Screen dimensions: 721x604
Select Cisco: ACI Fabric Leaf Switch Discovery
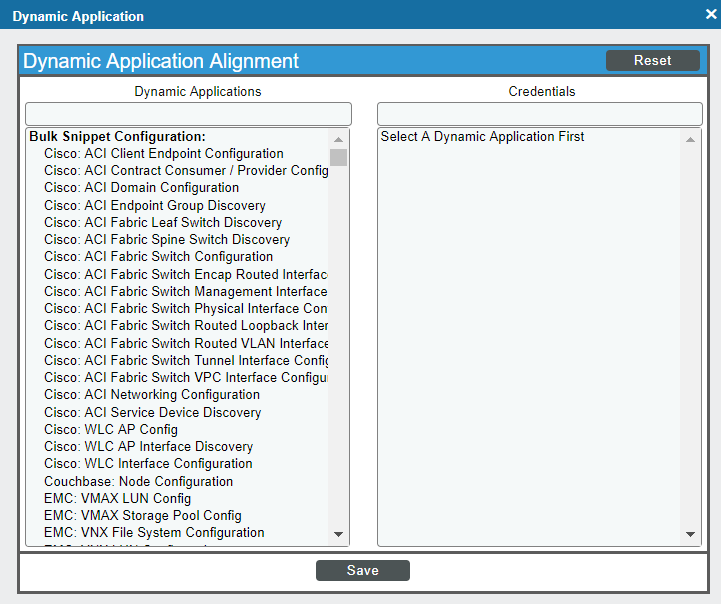coord(163,222)
